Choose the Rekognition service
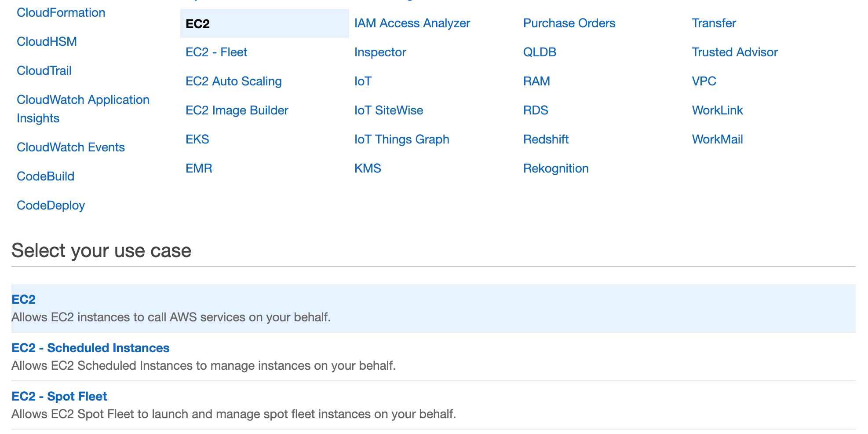The height and width of the screenshot is (434, 868). 556,168
